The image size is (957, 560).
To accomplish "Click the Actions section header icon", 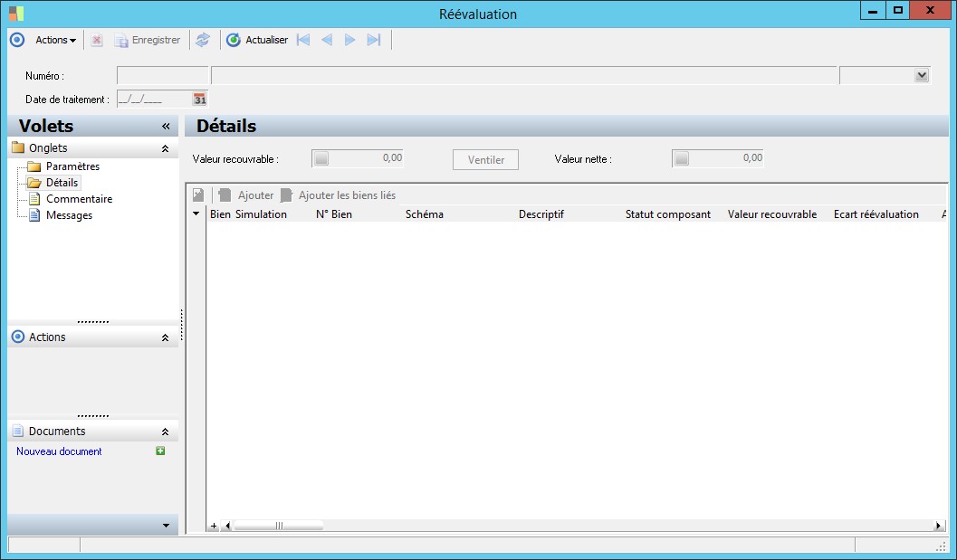I will point(18,337).
